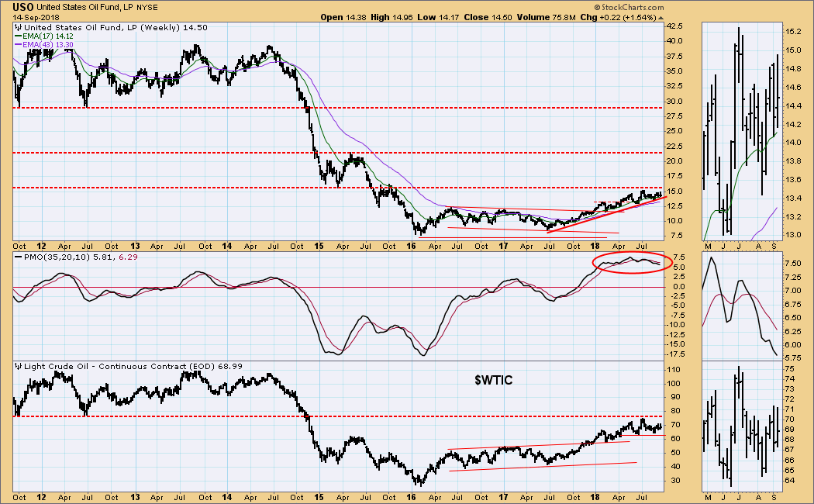
Task: Select the Volume 75.8M value
Action: pos(545,17)
